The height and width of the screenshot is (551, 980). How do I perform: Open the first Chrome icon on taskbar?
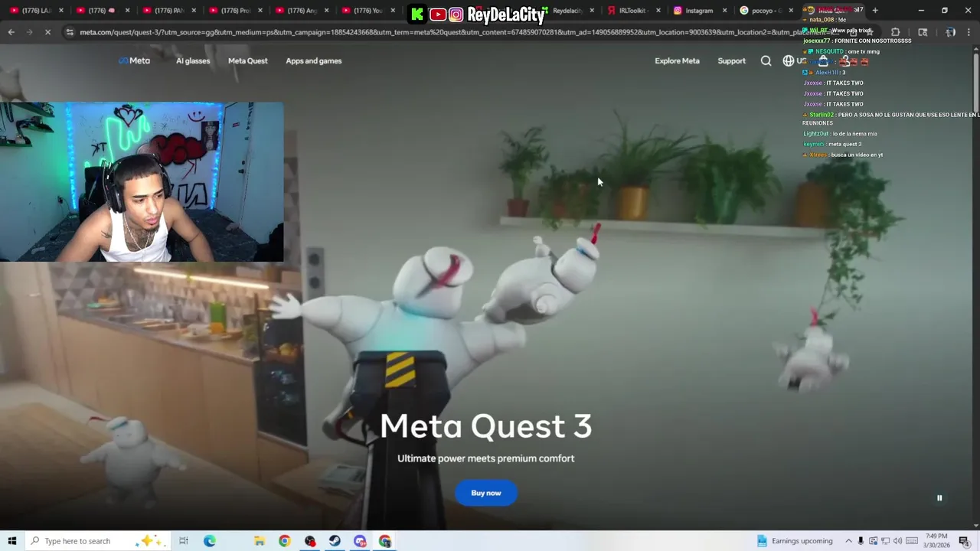coord(284,541)
